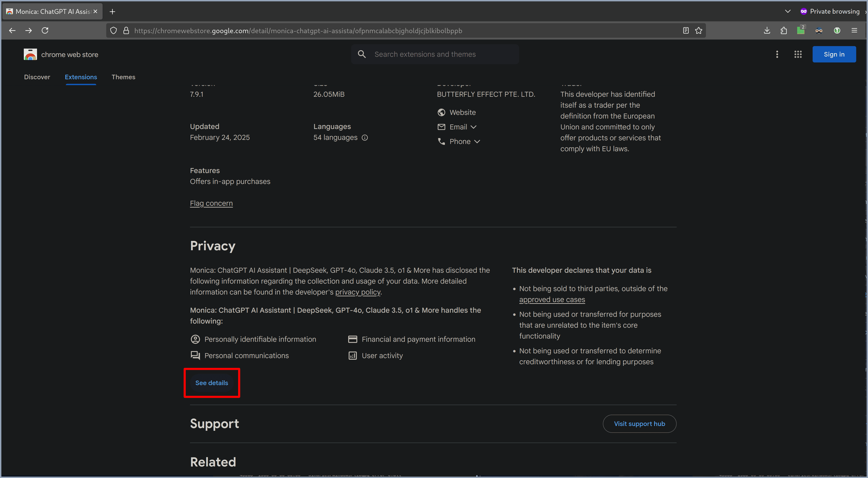The height and width of the screenshot is (478, 868).
Task: Open the developer Website link
Action: [462, 113]
